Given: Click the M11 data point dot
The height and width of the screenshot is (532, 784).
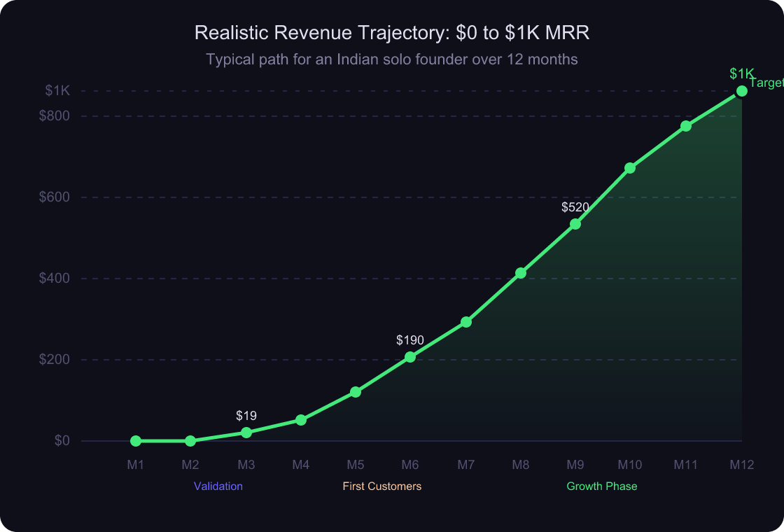Looking at the screenshot, I should (x=686, y=125).
